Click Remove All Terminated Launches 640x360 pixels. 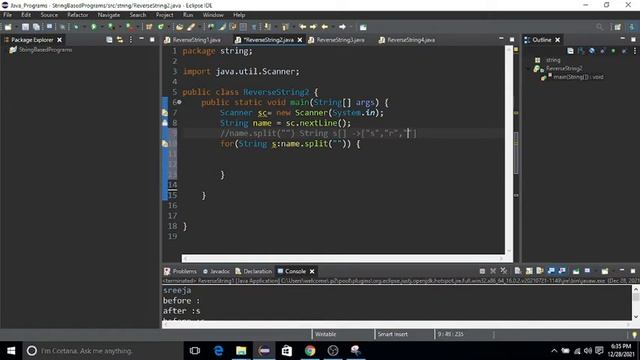click(x=504, y=271)
